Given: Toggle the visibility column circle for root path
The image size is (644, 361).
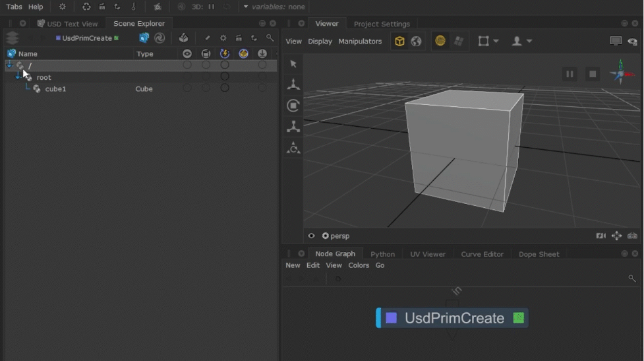Looking at the screenshot, I should tap(187, 65).
